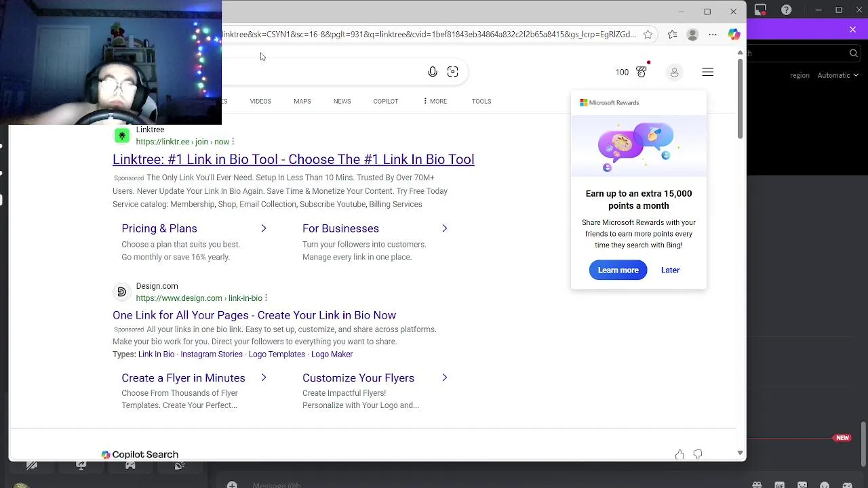Open the Logo Templates type link
The width and height of the screenshot is (868, 488).
click(x=277, y=354)
